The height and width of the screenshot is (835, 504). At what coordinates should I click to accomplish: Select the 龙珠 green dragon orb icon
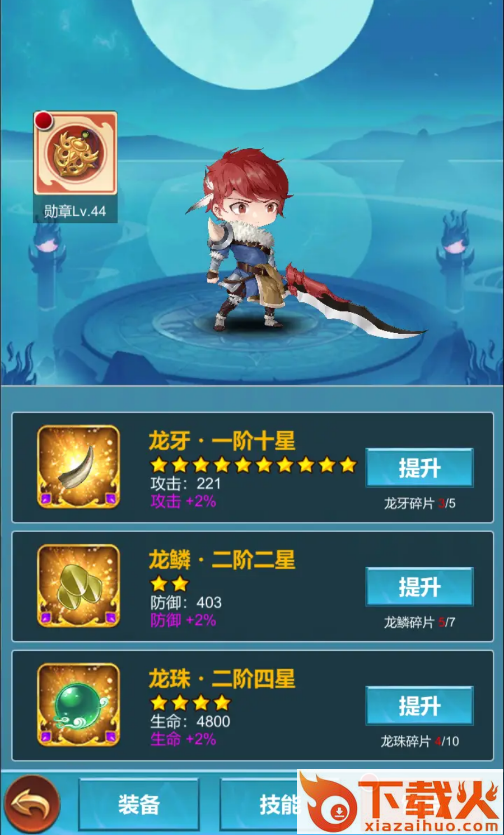[x=78, y=705]
